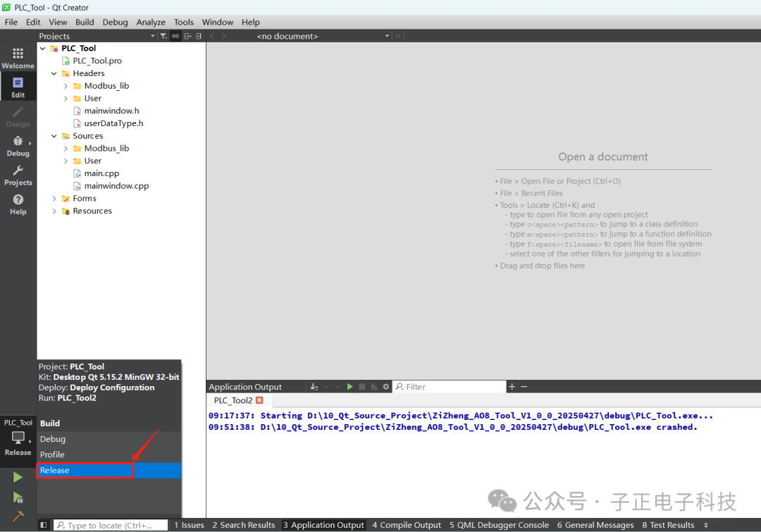761x532 pixels.
Task: Zoom in output text with plus
Action: (512, 386)
